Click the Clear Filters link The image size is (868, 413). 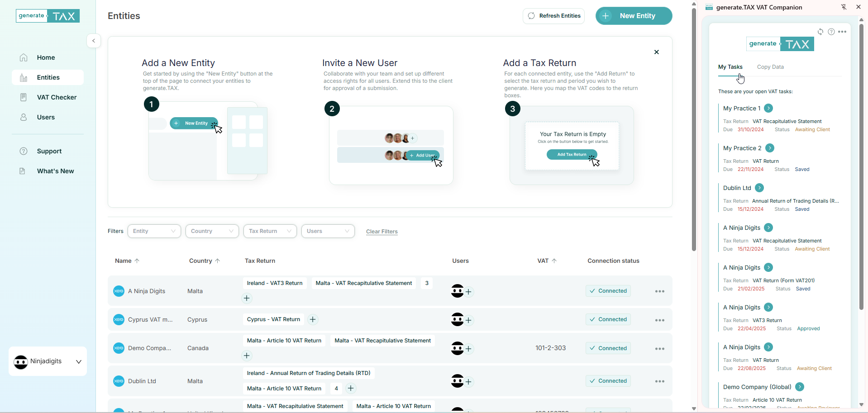pyautogui.click(x=382, y=232)
